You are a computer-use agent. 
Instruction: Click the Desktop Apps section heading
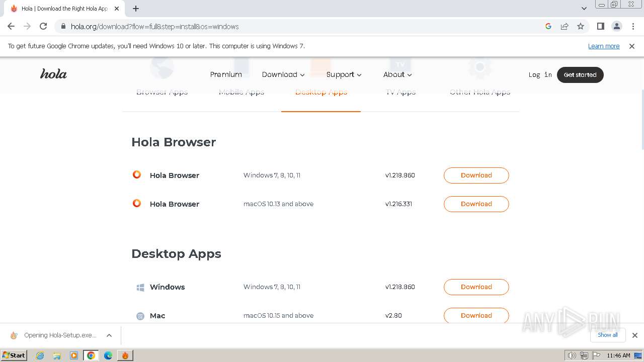(176, 254)
